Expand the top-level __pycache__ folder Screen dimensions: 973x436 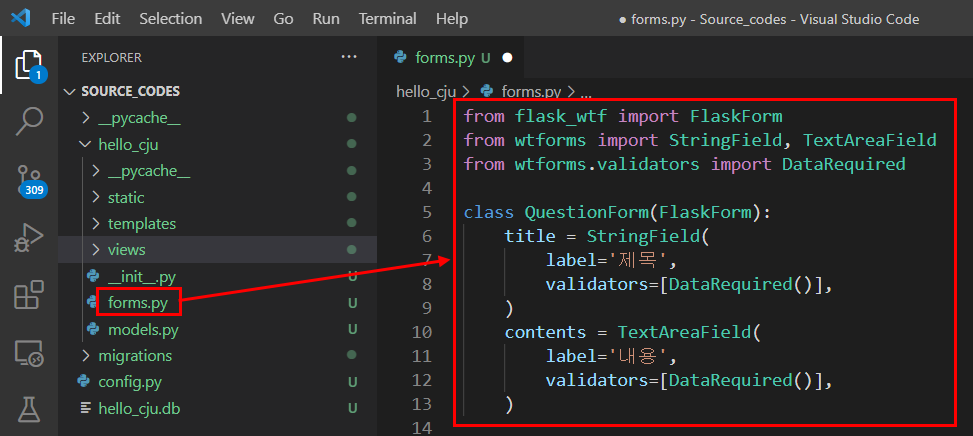pos(86,117)
